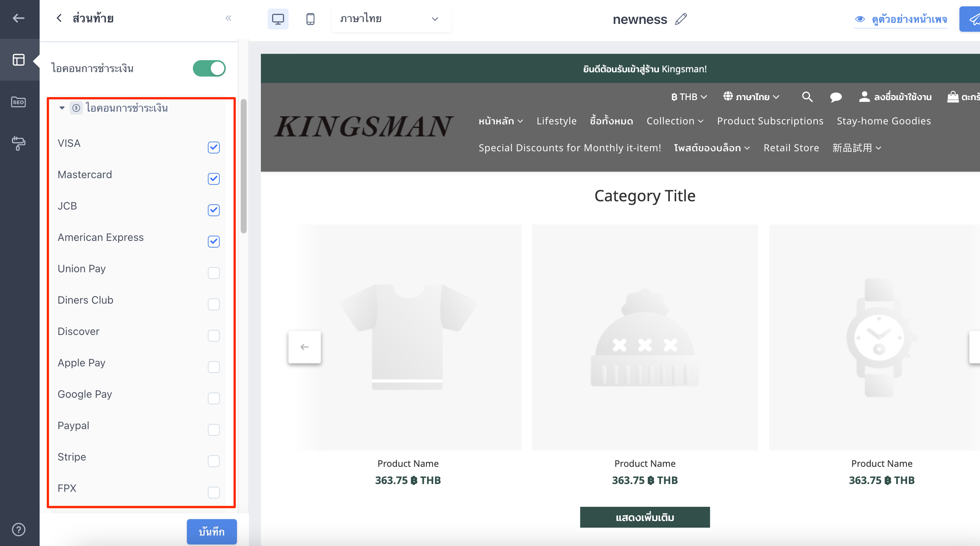The width and height of the screenshot is (980, 546).
Task: Collapse the settings panel with double chevron
Action: click(228, 18)
